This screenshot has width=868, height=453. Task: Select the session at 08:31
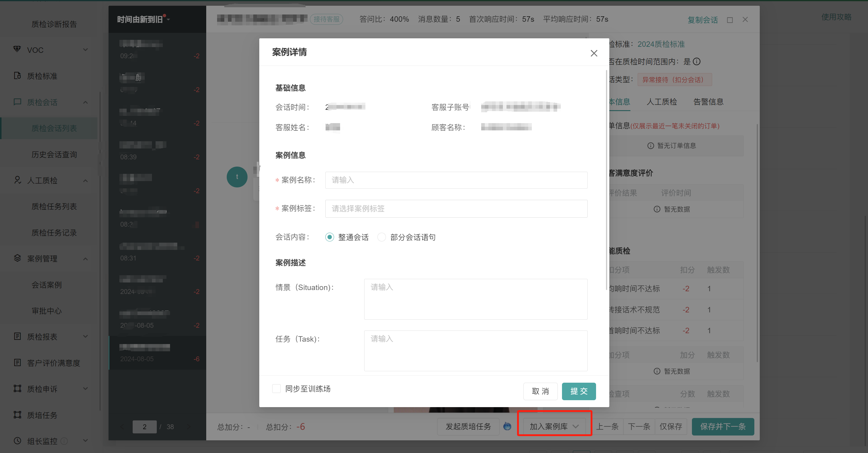pyautogui.click(x=157, y=252)
